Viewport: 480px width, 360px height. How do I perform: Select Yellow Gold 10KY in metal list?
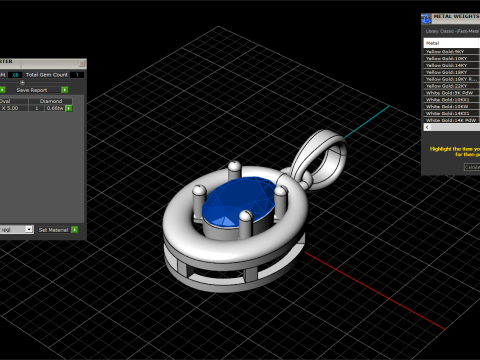click(452, 58)
